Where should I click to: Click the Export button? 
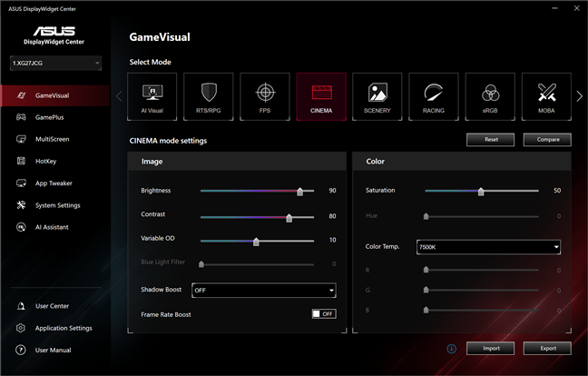(x=547, y=348)
